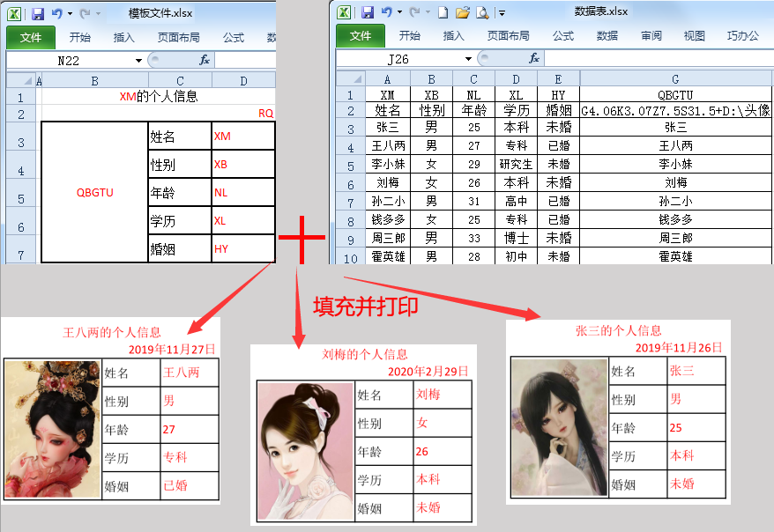Switch to 页面布局 tab in 模板文件.xlsx
The image size is (774, 532).
(178, 38)
